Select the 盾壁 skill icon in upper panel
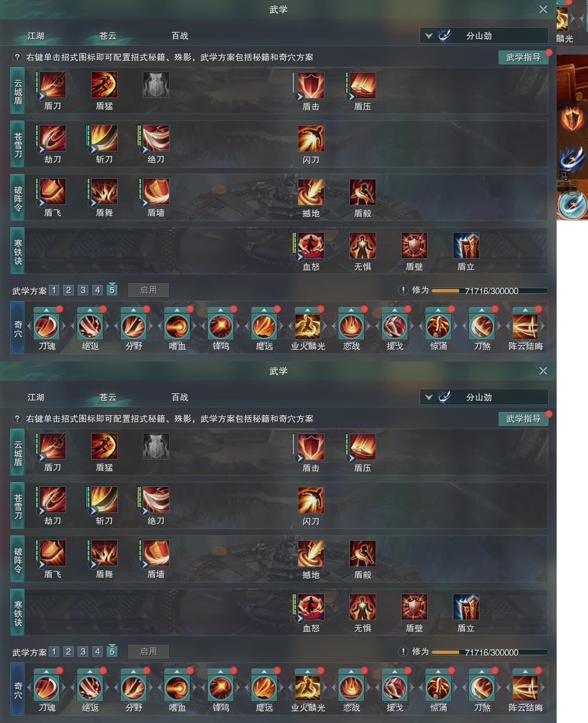 tap(414, 245)
